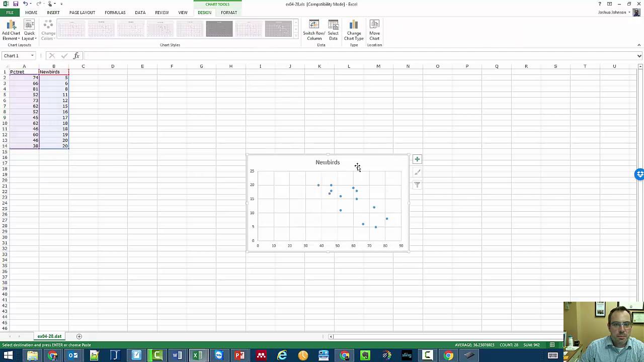This screenshot has width=644, height=362.
Task: Click inside the formula bar
Action: [x=360, y=56]
